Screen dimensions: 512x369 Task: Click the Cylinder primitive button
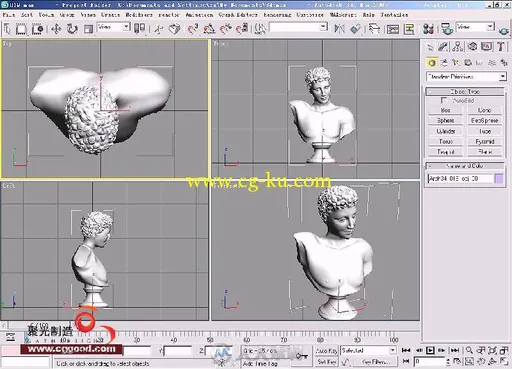click(x=446, y=131)
